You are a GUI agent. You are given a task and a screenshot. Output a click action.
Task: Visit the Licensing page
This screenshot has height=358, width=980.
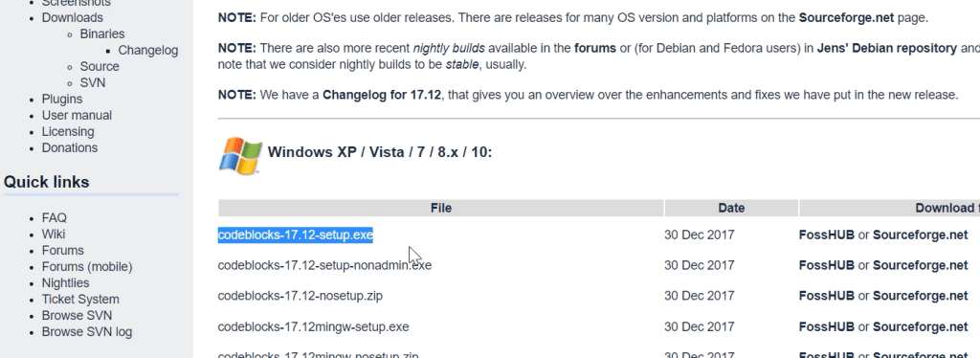tap(68, 131)
